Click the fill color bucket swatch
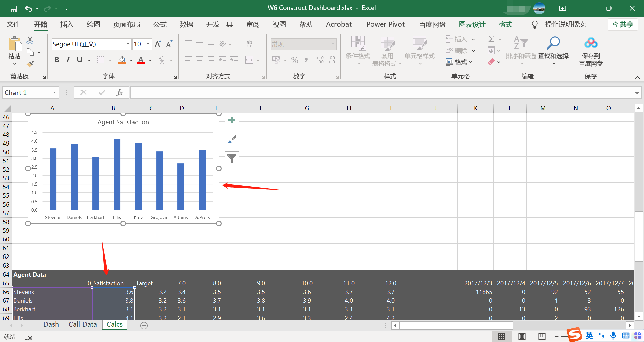The width and height of the screenshot is (644, 342). pyautogui.click(x=122, y=60)
